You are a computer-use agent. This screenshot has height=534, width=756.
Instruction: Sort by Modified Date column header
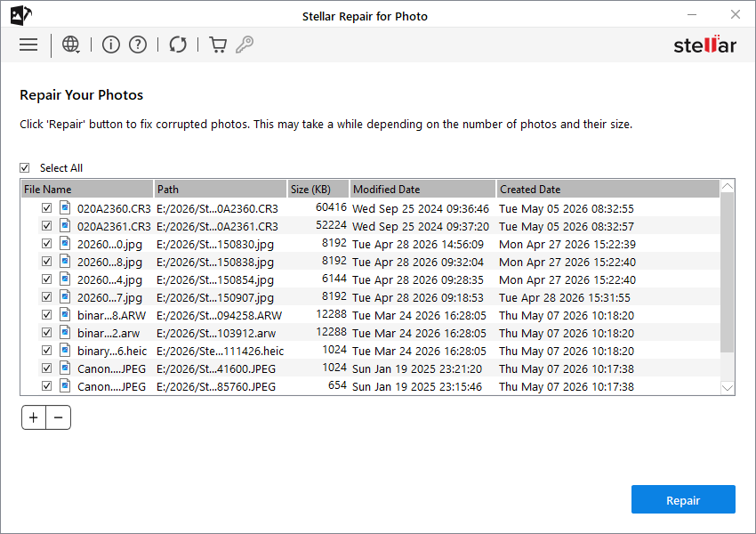[422, 189]
